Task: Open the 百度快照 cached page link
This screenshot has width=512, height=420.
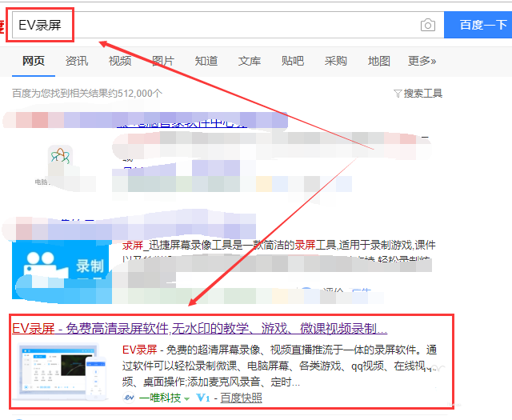Action: tap(241, 398)
